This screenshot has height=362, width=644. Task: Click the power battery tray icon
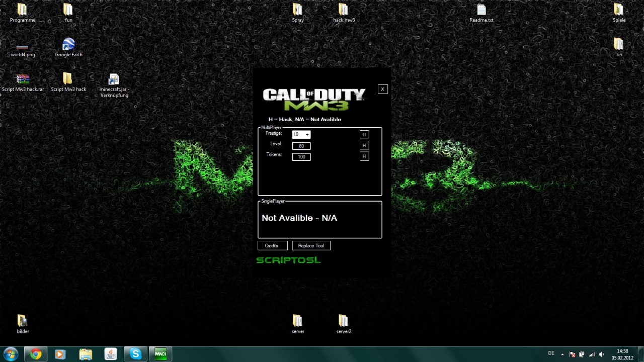[x=582, y=354]
